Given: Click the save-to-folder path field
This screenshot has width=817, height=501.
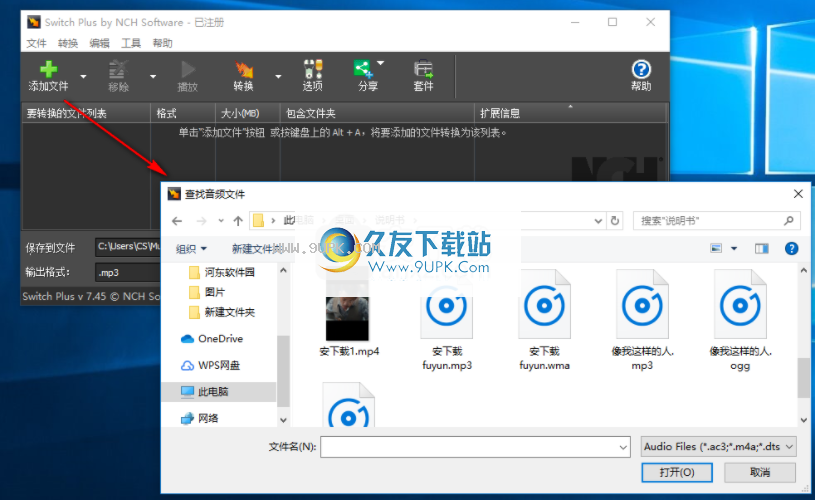Looking at the screenshot, I should [128, 247].
